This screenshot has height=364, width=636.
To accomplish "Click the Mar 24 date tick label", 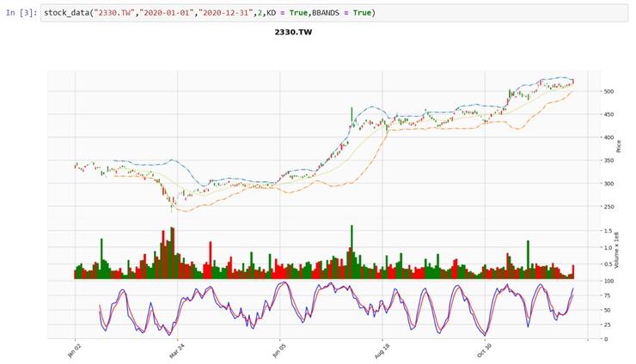I will pos(174,351).
